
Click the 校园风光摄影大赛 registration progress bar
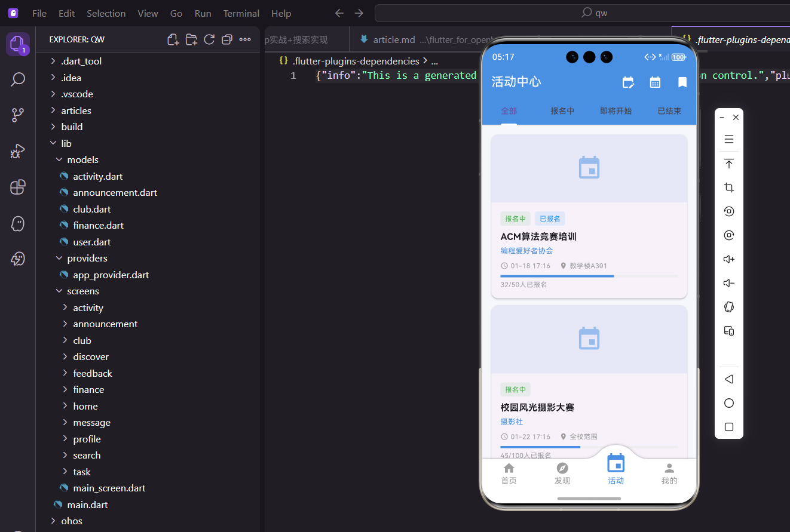coord(589,447)
